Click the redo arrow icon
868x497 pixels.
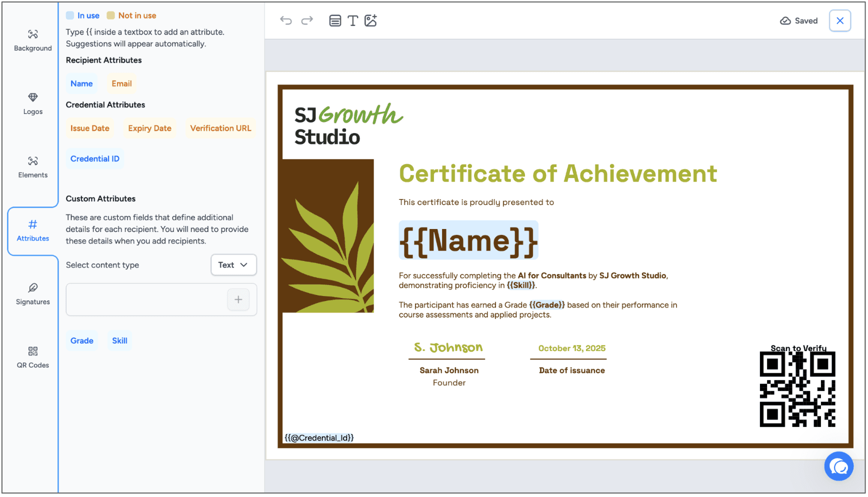point(307,20)
